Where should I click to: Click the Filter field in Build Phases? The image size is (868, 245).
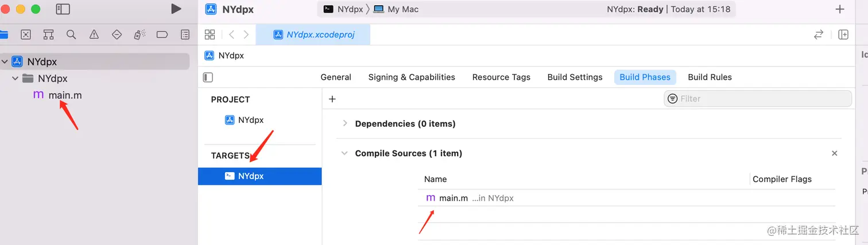pyautogui.click(x=758, y=99)
